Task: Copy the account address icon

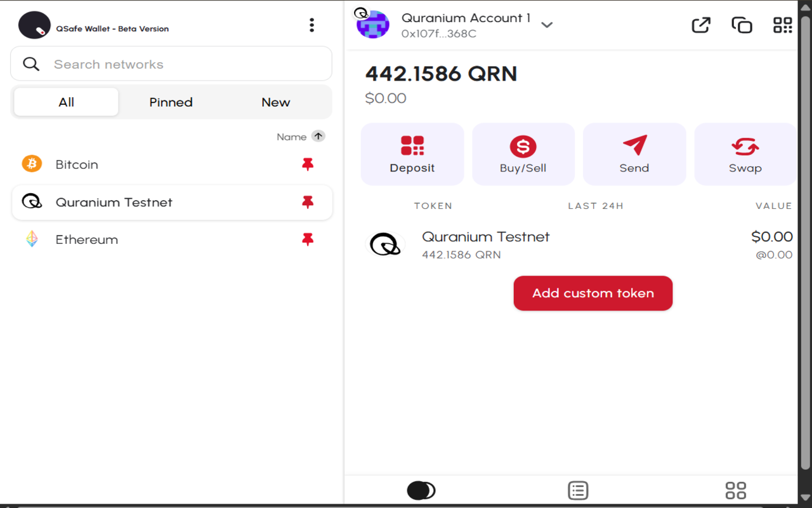Action: click(742, 25)
